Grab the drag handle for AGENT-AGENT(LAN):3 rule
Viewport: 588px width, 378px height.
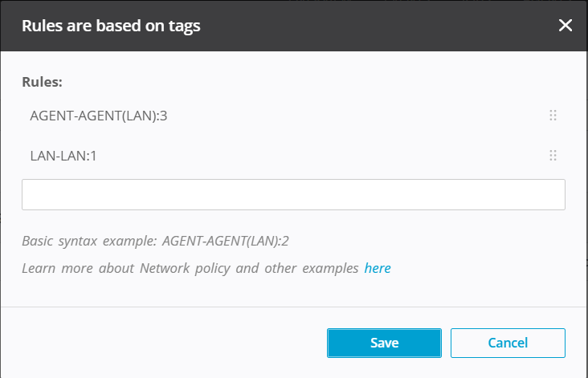point(553,116)
